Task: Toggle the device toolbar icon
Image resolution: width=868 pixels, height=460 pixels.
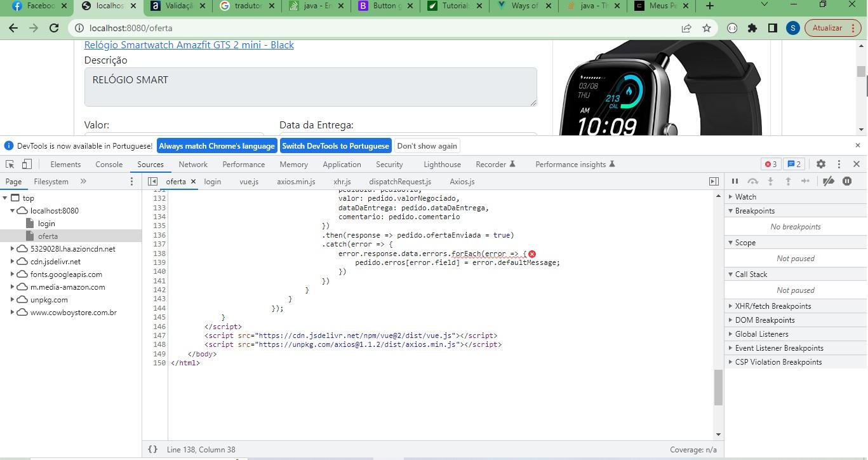Action: pos(27,164)
